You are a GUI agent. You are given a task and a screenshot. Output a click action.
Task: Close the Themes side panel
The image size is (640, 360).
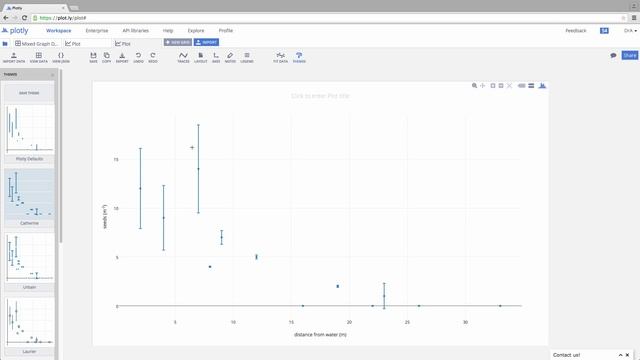click(52, 75)
